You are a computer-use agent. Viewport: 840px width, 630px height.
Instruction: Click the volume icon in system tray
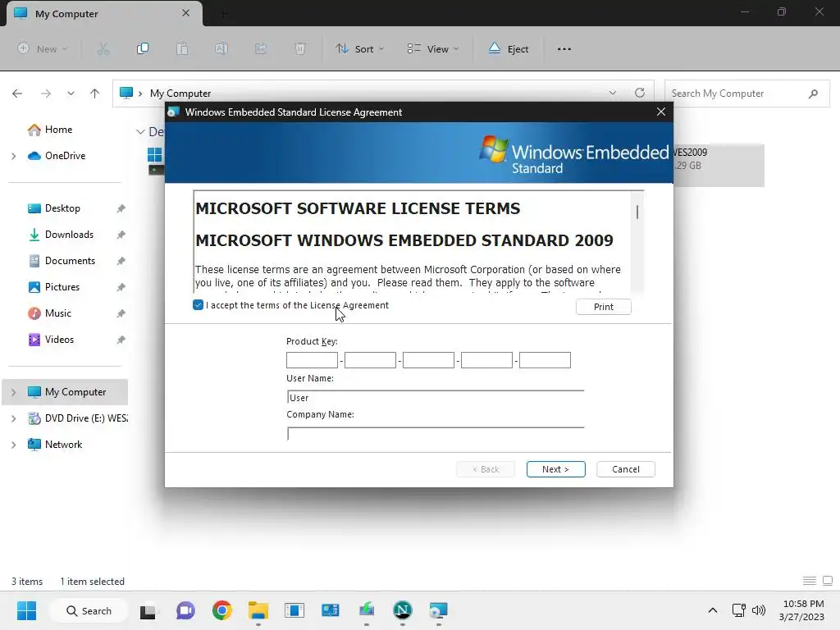(758, 610)
